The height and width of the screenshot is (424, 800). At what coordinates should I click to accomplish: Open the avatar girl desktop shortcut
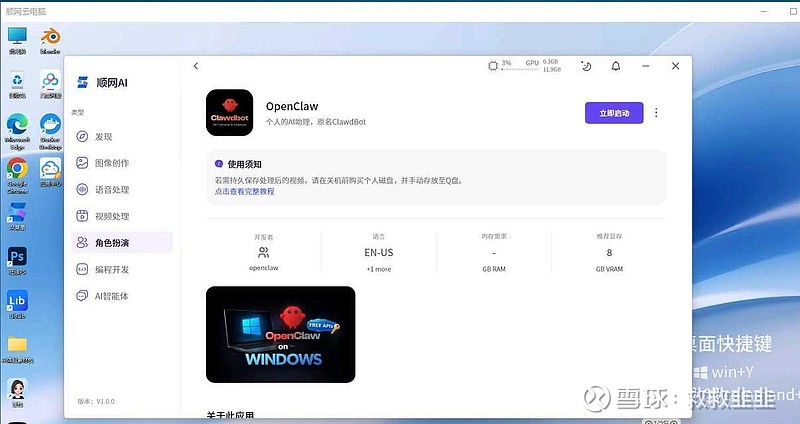click(17, 393)
